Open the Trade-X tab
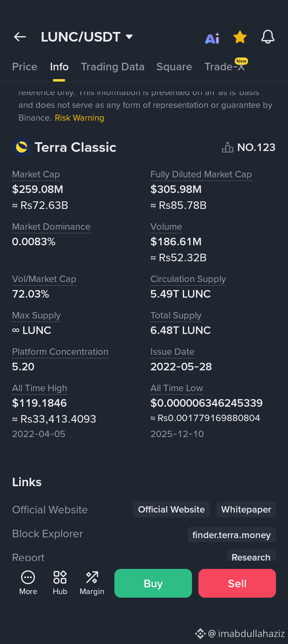The height and width of the screenshot is (644, 288). pos(225,66)
